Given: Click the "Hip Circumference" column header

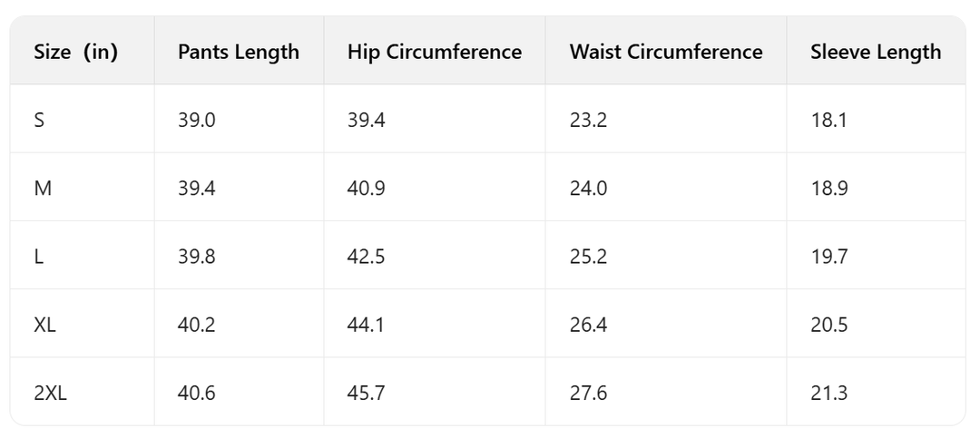Looking at the screenshot, I should coord(434,53).
